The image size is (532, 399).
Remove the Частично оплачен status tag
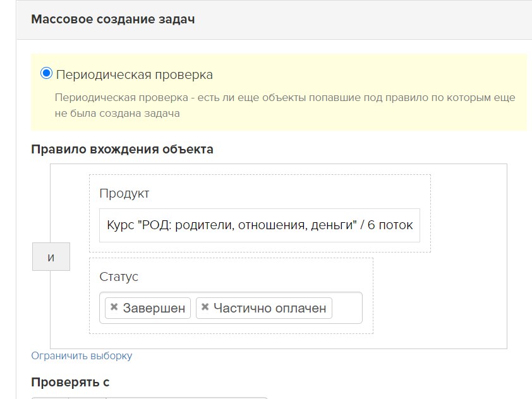(x=205, y=307)
